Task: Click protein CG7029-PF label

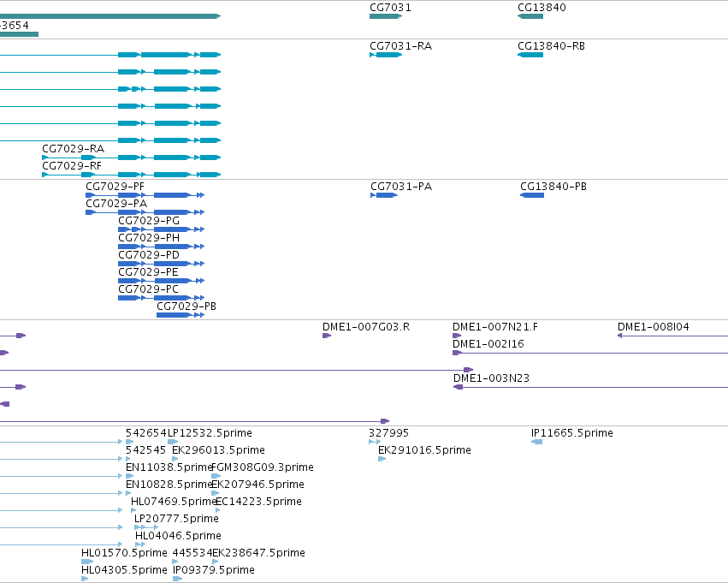Action: coord(115,187)
